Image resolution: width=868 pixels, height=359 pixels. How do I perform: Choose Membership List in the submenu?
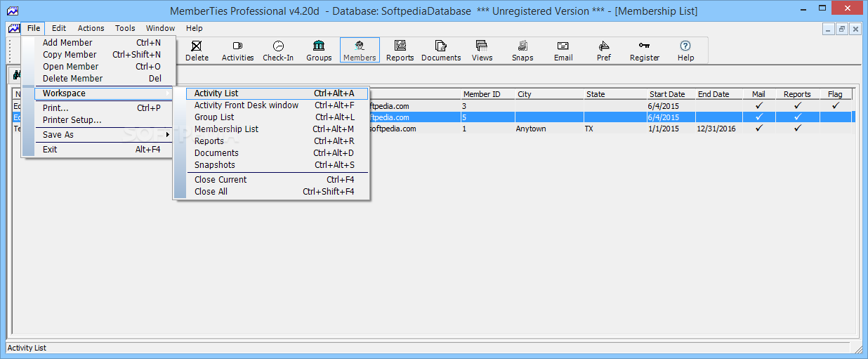coord(277,129)
